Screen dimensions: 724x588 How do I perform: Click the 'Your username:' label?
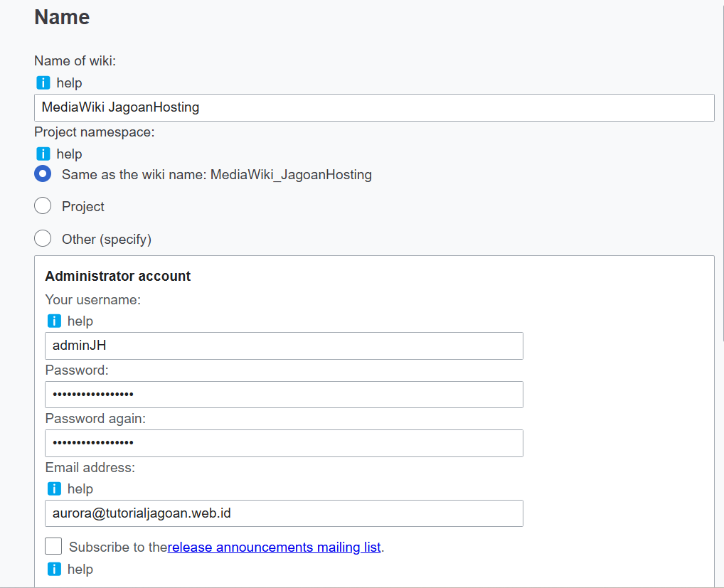92,300
